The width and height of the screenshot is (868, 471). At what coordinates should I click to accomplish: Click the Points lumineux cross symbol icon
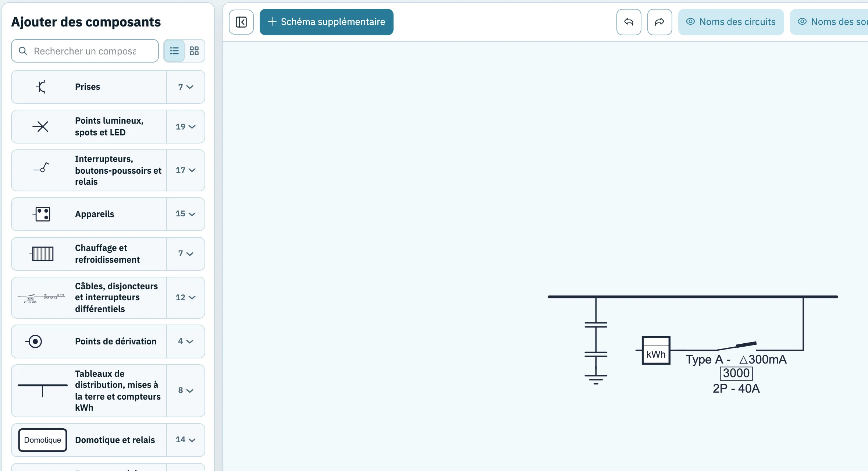(x=41, y=127)
